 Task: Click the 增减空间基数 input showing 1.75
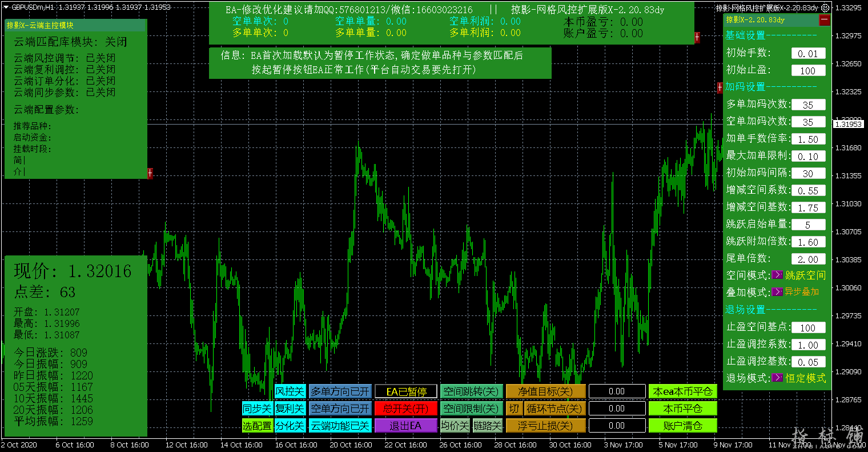pyautogui.click(x=809, y=208)
